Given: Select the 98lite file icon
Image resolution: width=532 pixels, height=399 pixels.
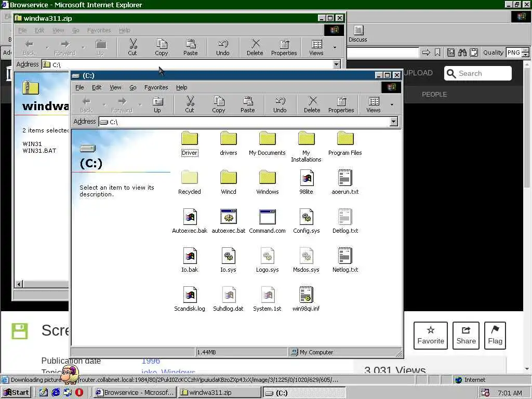Looking at the screenshot, I should (306, 182).
